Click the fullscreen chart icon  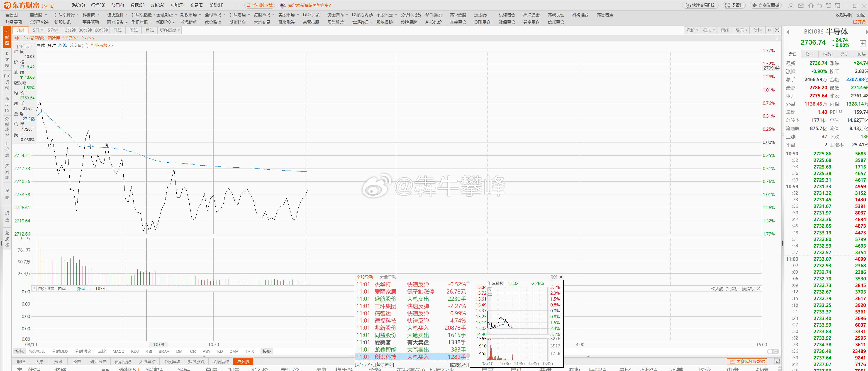point(777,30)
